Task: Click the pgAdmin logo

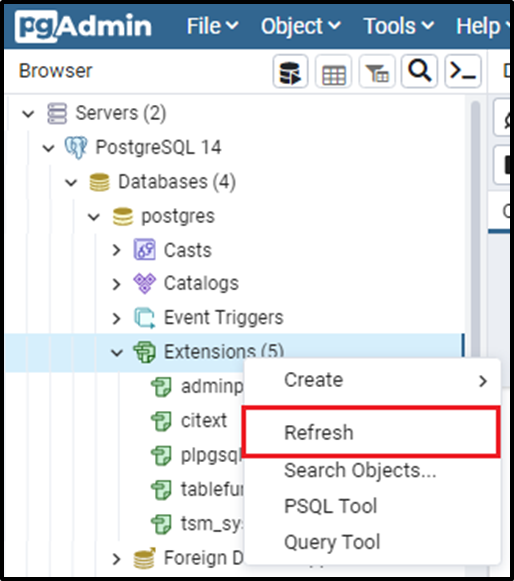Action: tap(83, 26)
